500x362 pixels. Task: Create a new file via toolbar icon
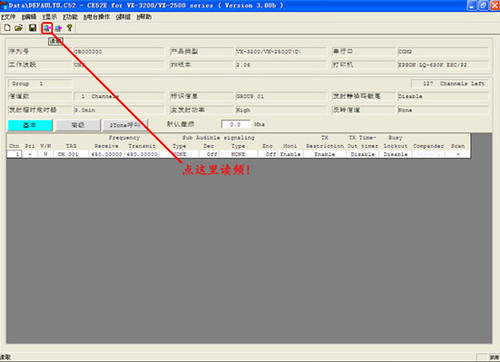[x=7, y=28]
